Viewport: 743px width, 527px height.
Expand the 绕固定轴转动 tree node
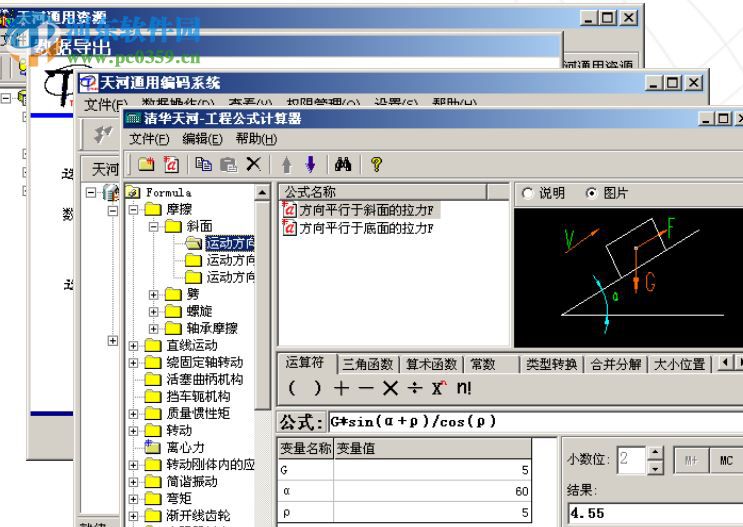pyautogui.click(x=134, y=363)
